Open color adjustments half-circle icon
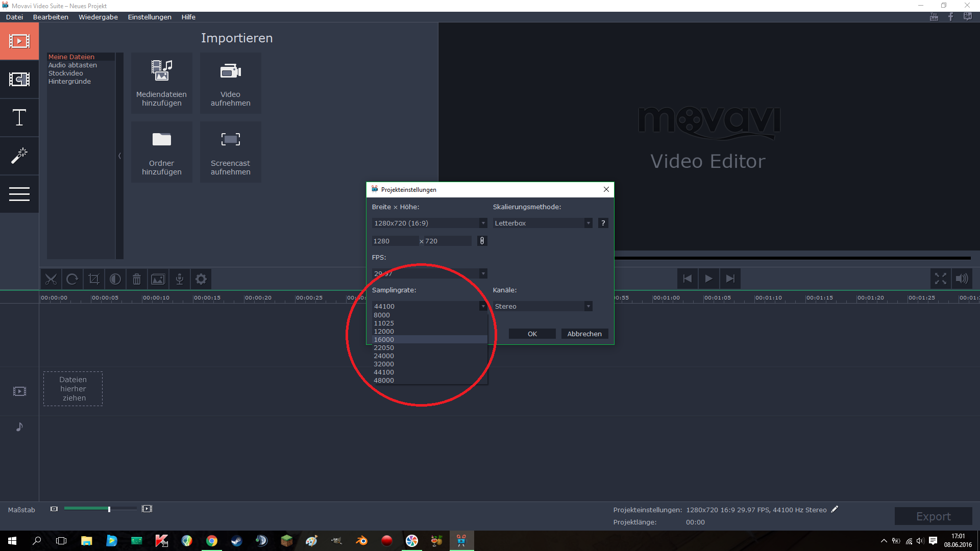 coord(115,279)
